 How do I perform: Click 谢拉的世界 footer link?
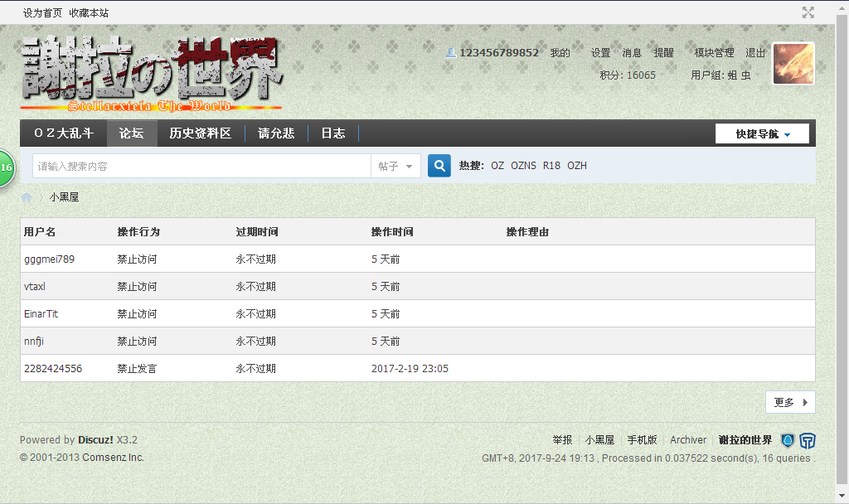click(745, 440)
